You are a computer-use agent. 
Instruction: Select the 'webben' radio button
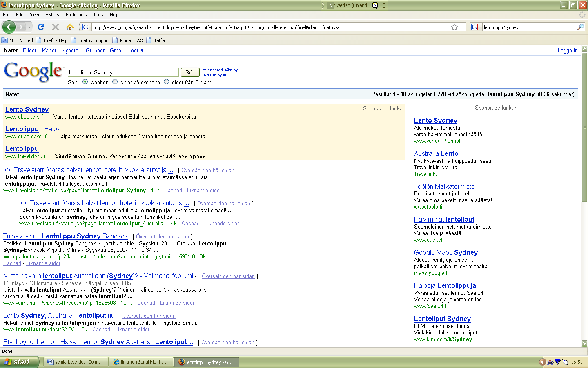click(x=85, y=82)
